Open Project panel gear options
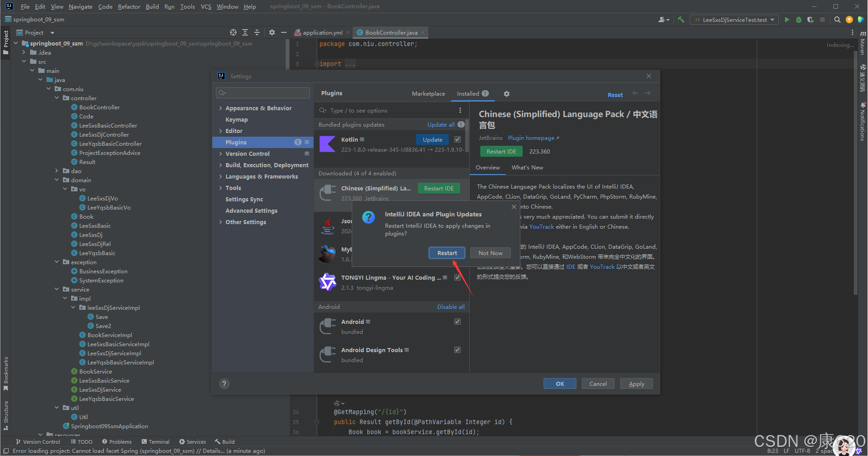 click(x=272, y=32)
